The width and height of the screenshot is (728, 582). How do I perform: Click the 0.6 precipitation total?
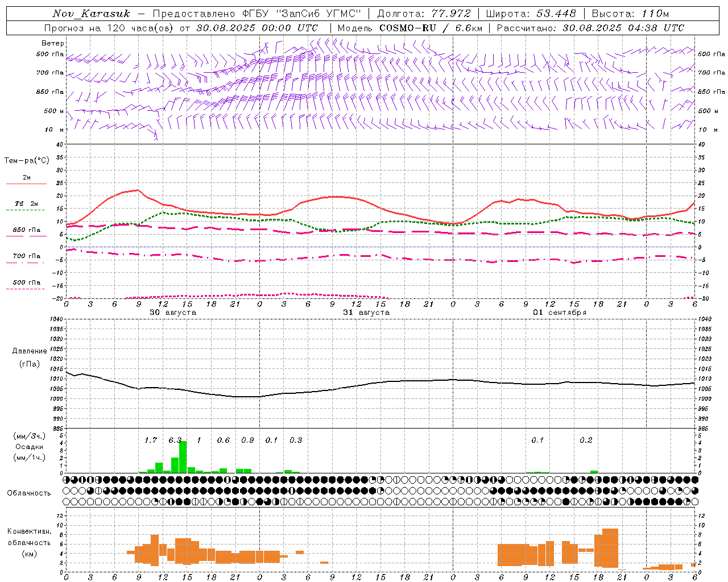(224, 440)
